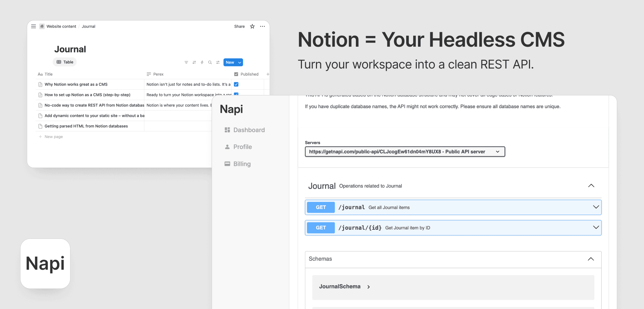Viewport: 644px width, 309px height.
Task: Click 'Operations related to Journal' description
Action: coord(370,186)
